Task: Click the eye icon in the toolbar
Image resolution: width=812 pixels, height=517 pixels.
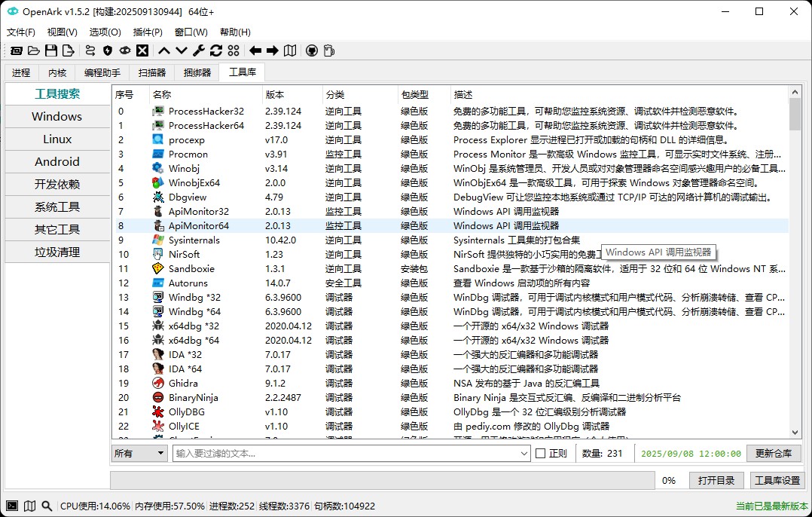Action: tap(125, 50)
